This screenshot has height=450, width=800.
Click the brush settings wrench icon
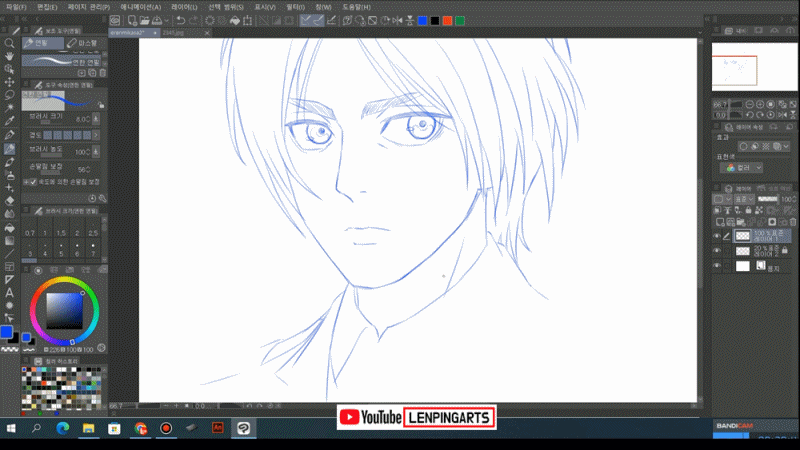pos(103,198)
